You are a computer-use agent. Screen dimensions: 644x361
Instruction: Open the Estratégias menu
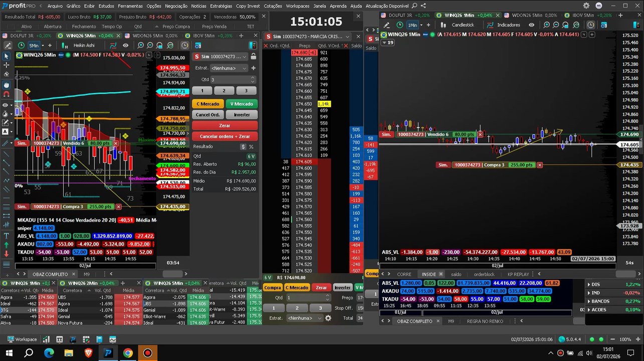click(221, 6)
